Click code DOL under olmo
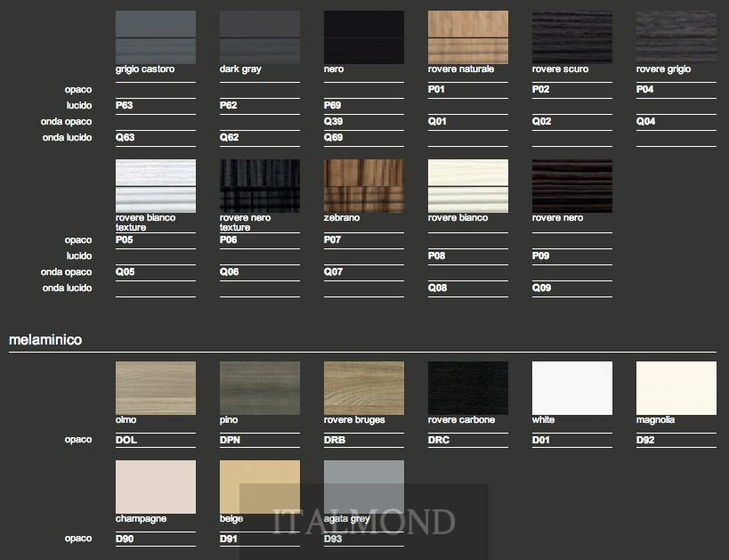729x560 pixels. point(126,440)
